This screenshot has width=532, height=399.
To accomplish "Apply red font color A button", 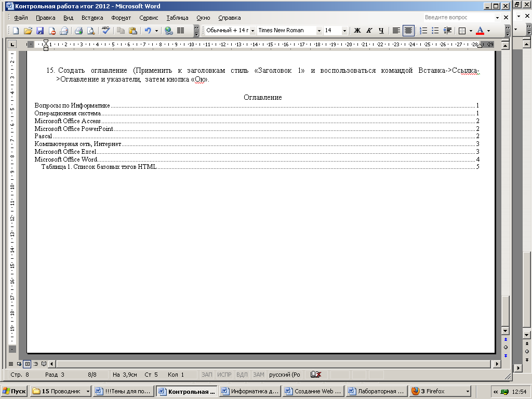I will tap(480, 31).
